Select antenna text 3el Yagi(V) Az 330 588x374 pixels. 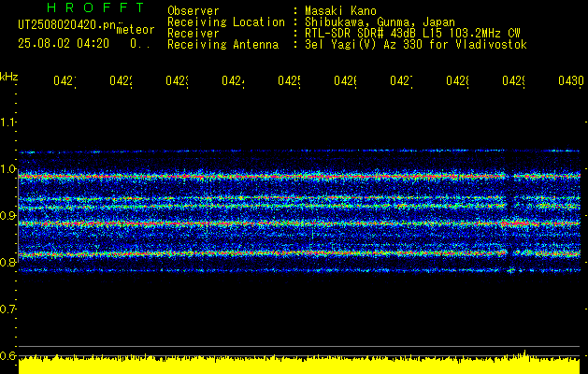pyautogui.click(x=364, y=45)
